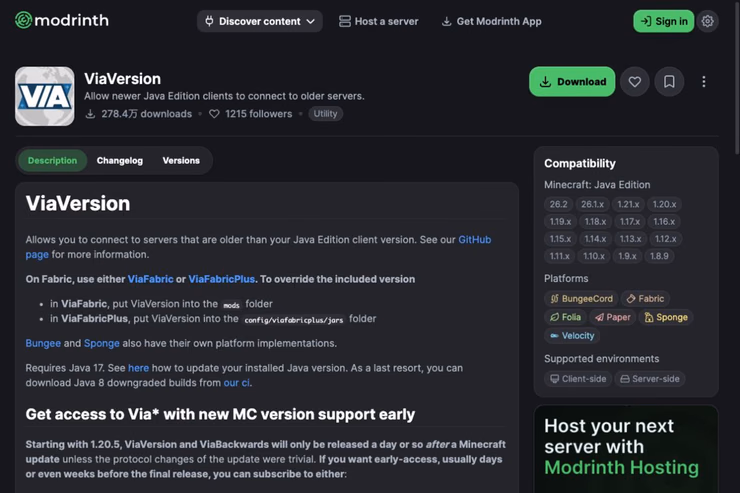Click the Utility category tag
Screen dimensions: 740x493
[x=325, y=114]
